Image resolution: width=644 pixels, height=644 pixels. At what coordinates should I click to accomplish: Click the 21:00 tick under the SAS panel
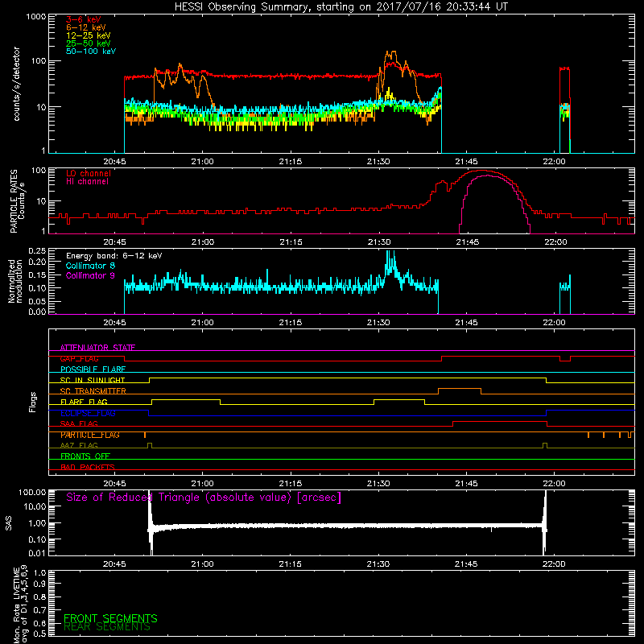click(203, 564)
